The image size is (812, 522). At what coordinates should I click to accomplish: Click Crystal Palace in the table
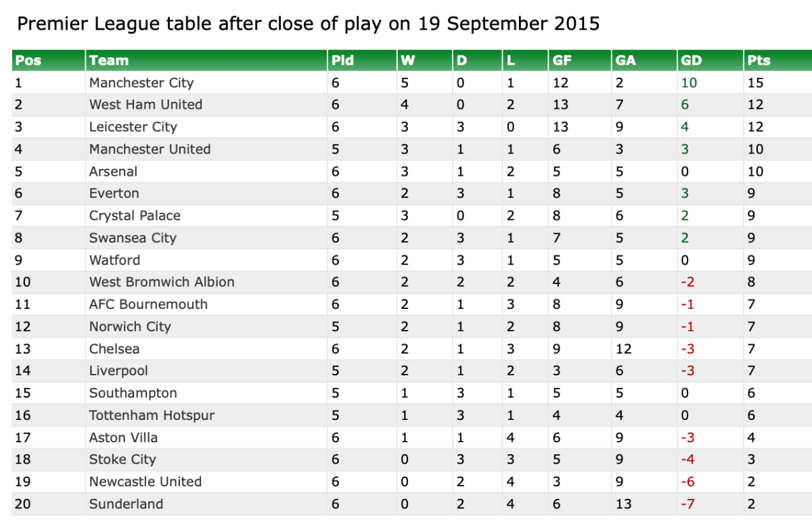click(x=135, y=216)
